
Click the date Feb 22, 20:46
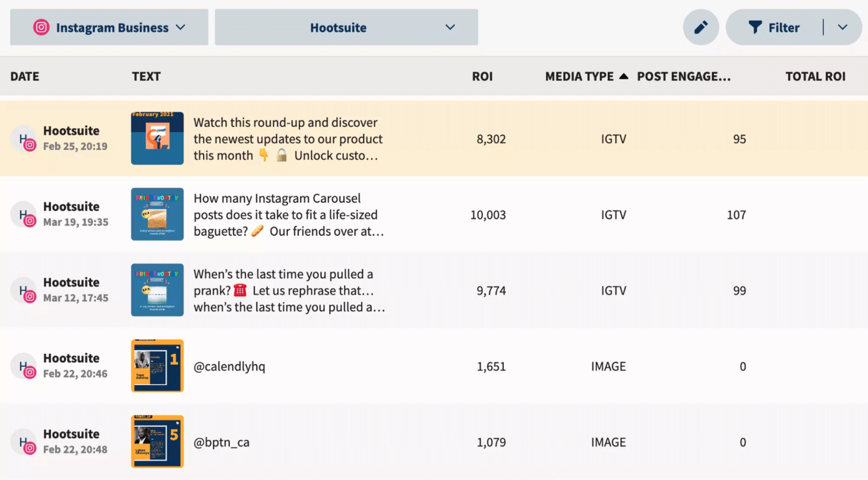point(75,374)
